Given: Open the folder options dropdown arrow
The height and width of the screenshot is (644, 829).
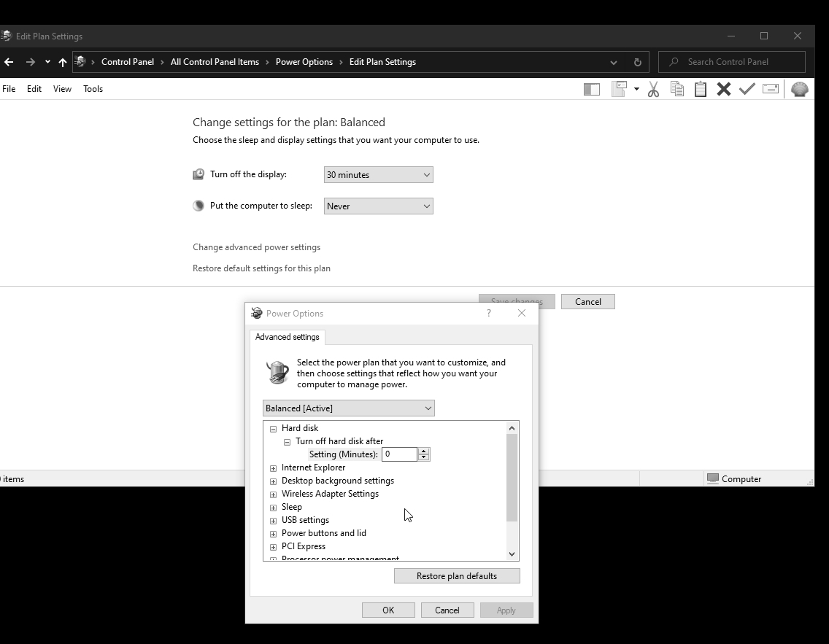Looking at the screenshot, I should [636, 89].
